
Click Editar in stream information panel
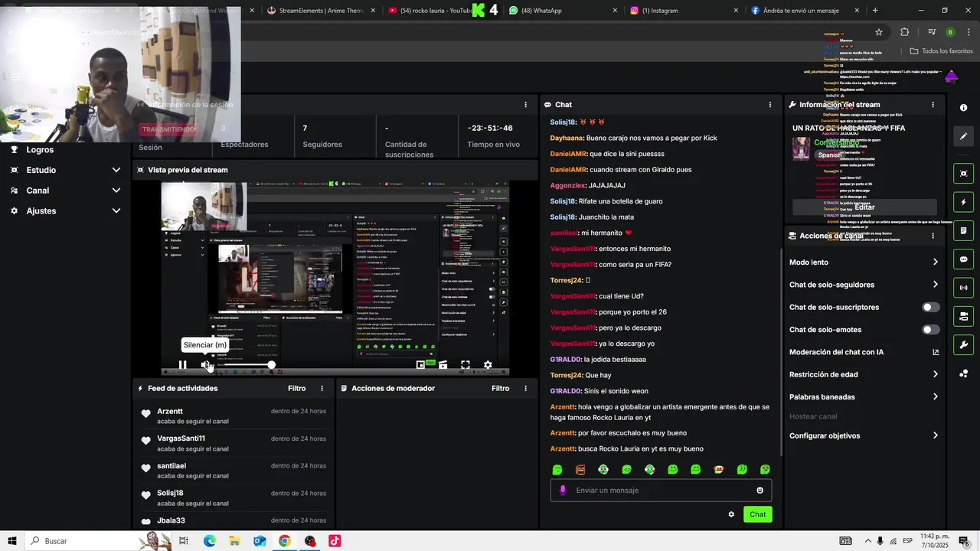864,207
